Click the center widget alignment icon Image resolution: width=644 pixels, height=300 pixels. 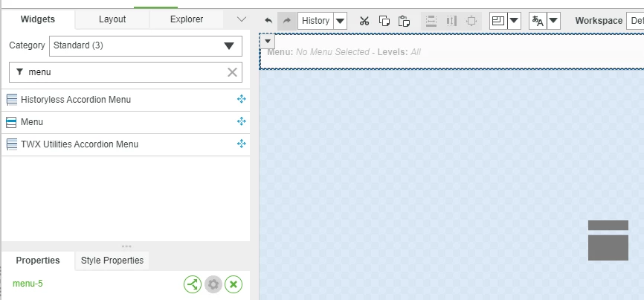coord(471,21)
